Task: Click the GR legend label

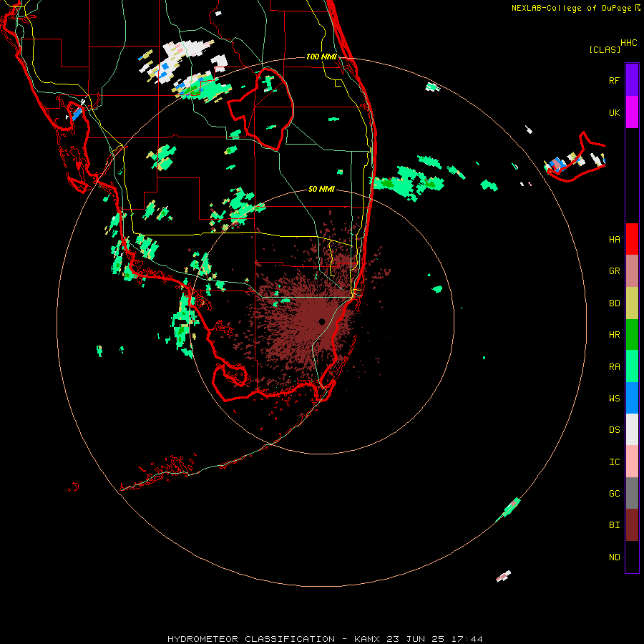Action: point(614,271)
